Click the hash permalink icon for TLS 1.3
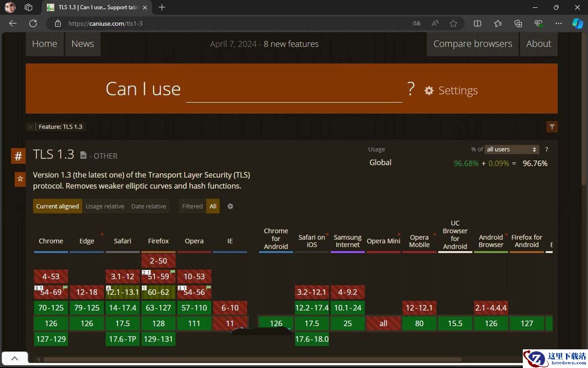Image resolution: width=588 pixels, height=368 pixels. tap(18, 156)
